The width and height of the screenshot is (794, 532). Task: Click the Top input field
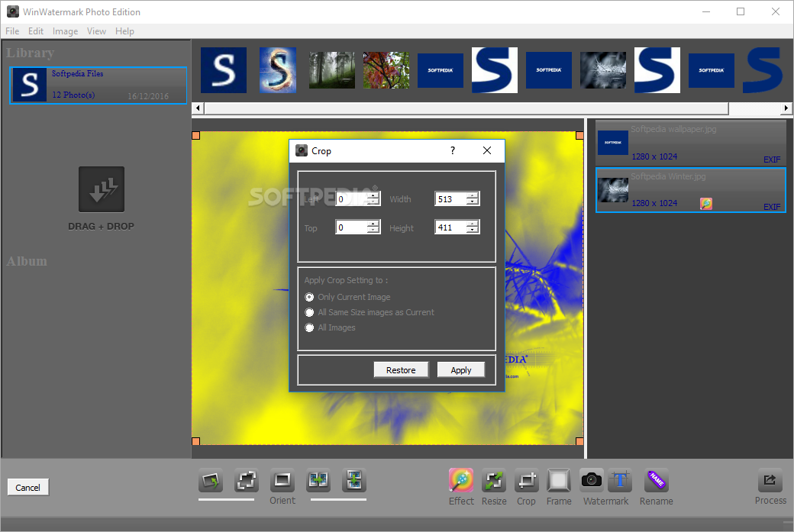(352, 227)
